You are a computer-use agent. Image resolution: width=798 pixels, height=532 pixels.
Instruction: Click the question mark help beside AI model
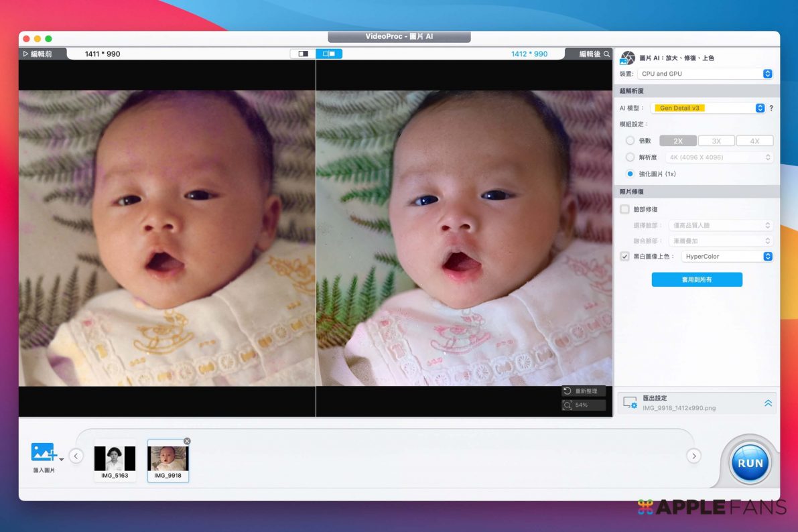771,108
